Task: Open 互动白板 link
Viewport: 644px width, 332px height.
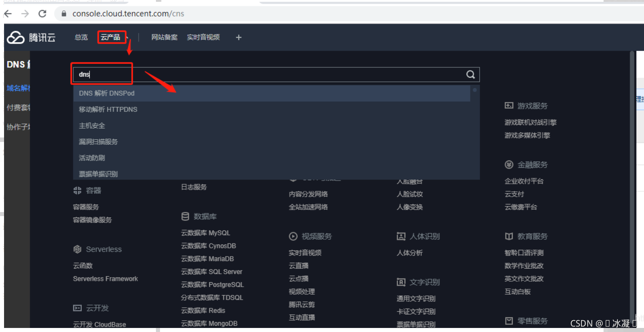Action: pyautogui.click(x=518, y=292)
